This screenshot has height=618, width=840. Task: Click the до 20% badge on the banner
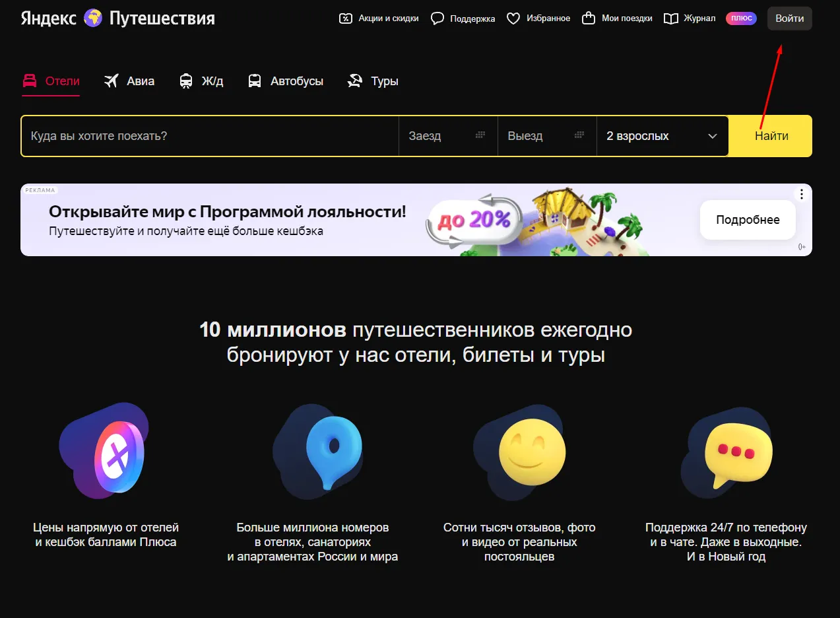tap(474, 219)
